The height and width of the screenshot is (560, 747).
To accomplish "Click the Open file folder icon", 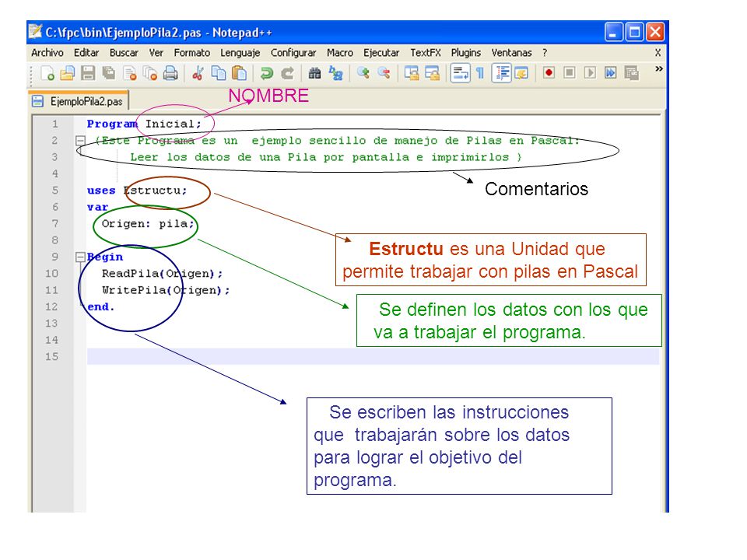I will pyautogui.click(x=67, y=73).
